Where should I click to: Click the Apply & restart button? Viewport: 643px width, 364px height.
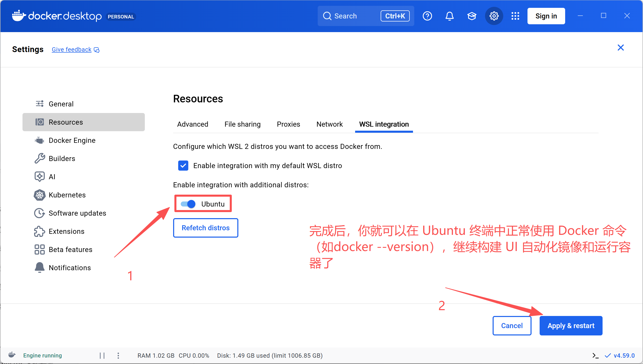(571, 326)
